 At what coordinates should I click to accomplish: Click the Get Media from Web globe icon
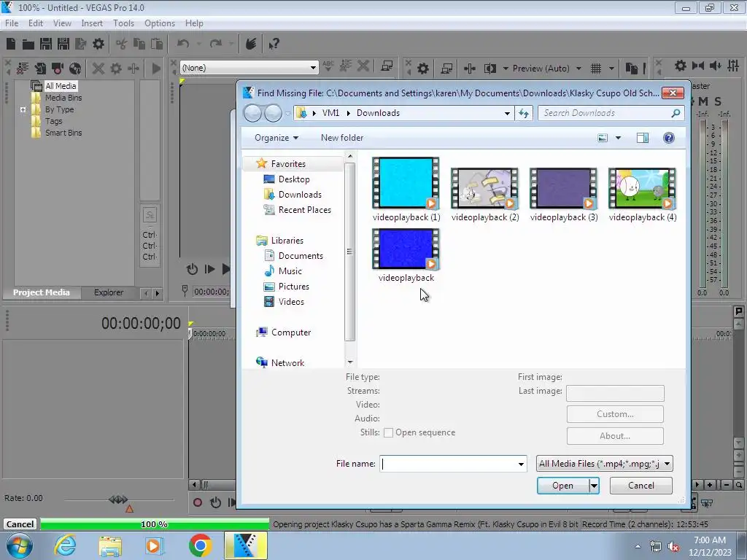coord(75,68)
